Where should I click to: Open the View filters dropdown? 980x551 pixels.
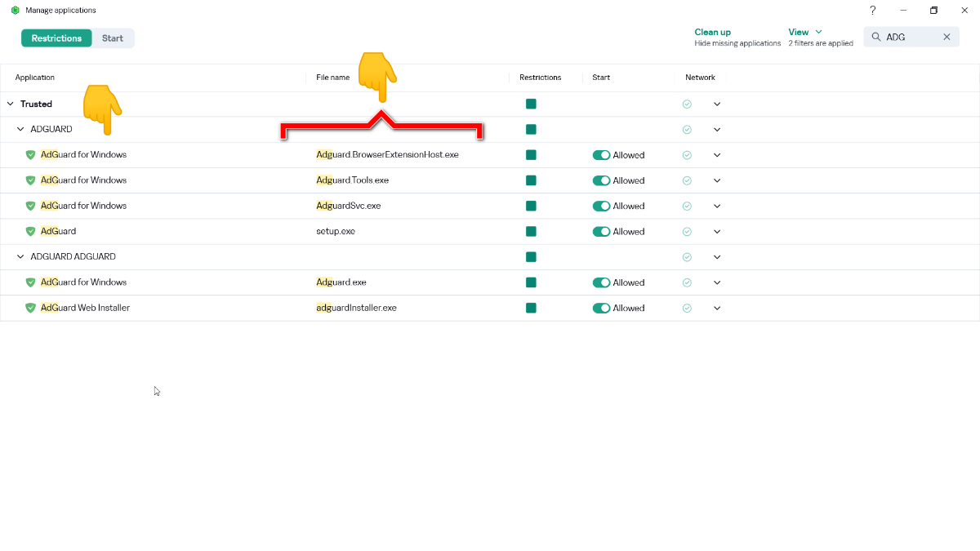click(x=805, y=32)
